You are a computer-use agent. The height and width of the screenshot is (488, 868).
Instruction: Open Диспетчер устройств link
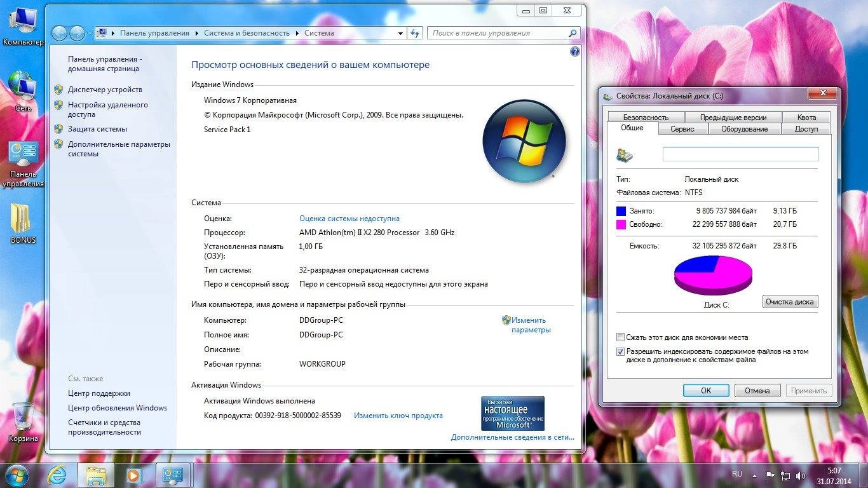[x=105, y=90]
